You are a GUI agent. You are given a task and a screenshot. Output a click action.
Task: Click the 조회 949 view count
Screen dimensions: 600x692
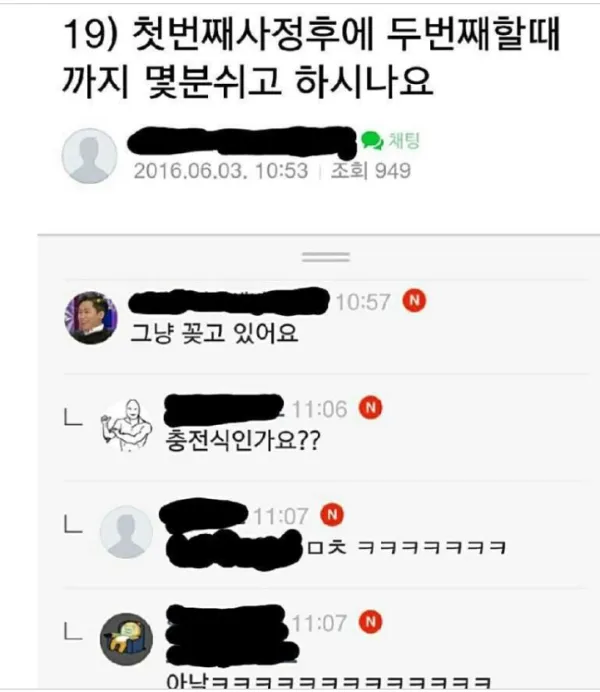point(371,171)
